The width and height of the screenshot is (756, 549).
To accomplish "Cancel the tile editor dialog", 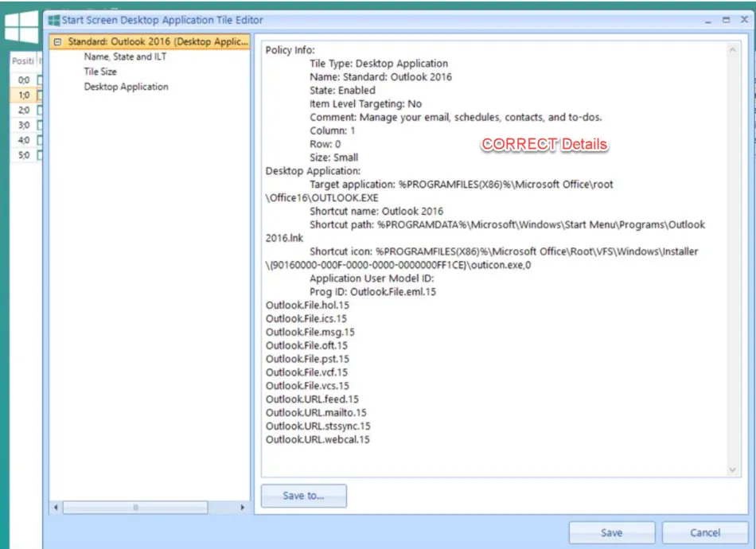I will [704, 532].
